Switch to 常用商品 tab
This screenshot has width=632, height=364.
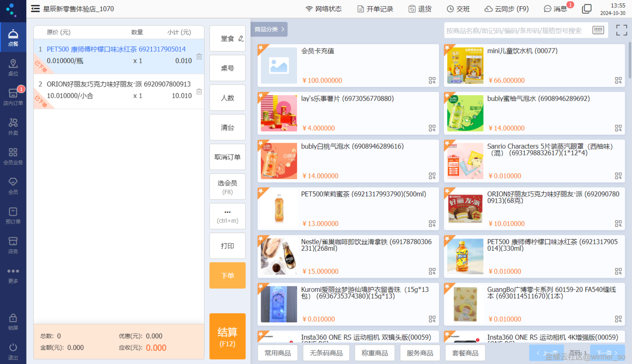(x=278, y=353)
